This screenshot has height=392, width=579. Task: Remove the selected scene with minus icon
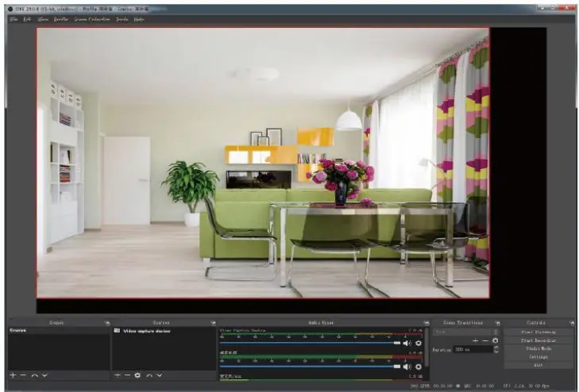23,375
